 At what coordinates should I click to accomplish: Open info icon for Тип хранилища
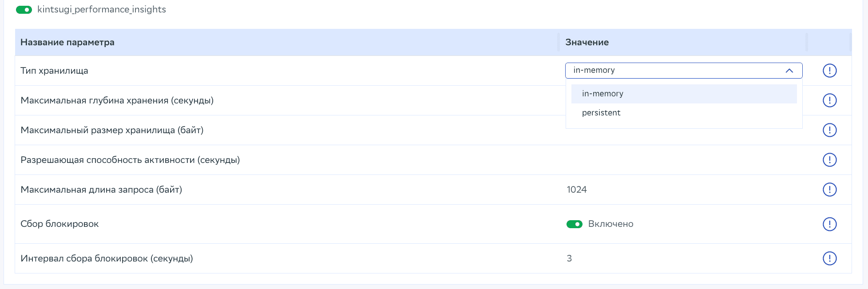tap(829, 71)
